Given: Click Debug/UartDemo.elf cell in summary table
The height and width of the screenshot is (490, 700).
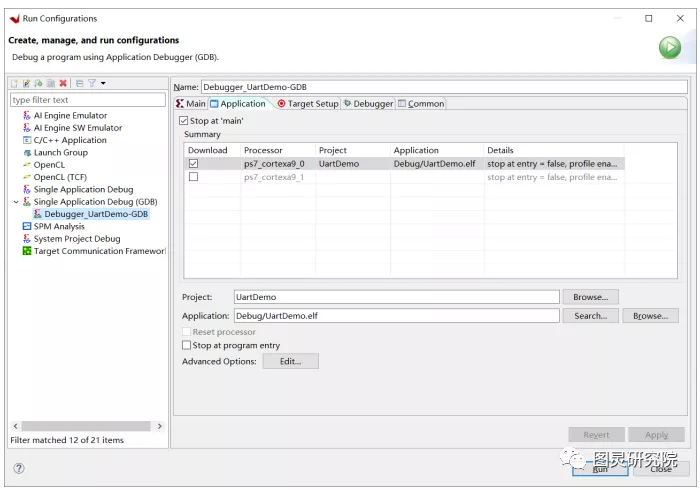Looking at the screenshot, I should coord(434,164).
